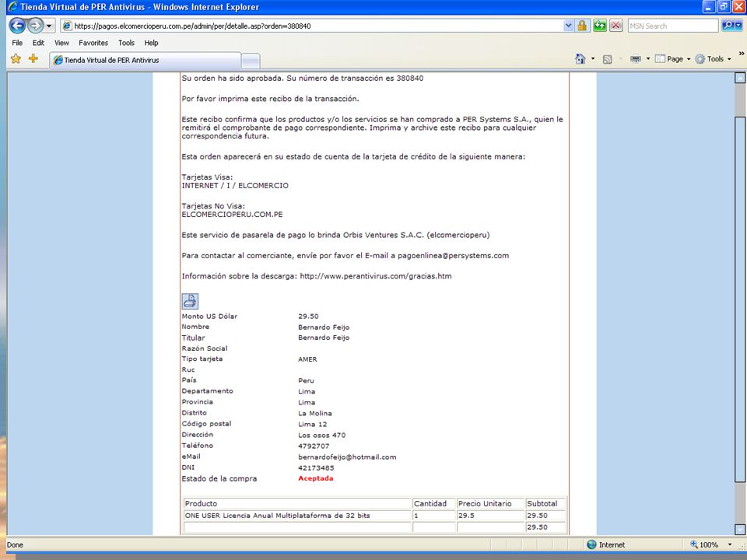Open the Edit menu

(38, 43)
